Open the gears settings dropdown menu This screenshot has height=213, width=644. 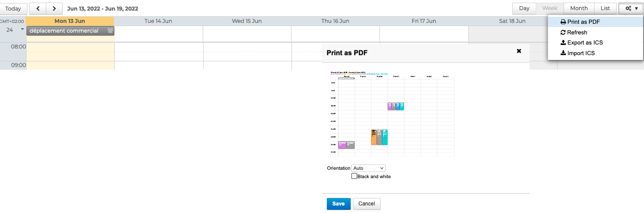coord(632,8)
